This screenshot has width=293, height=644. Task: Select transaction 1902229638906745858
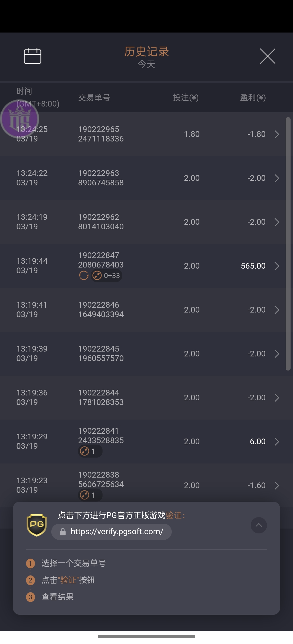click(101, 178)
